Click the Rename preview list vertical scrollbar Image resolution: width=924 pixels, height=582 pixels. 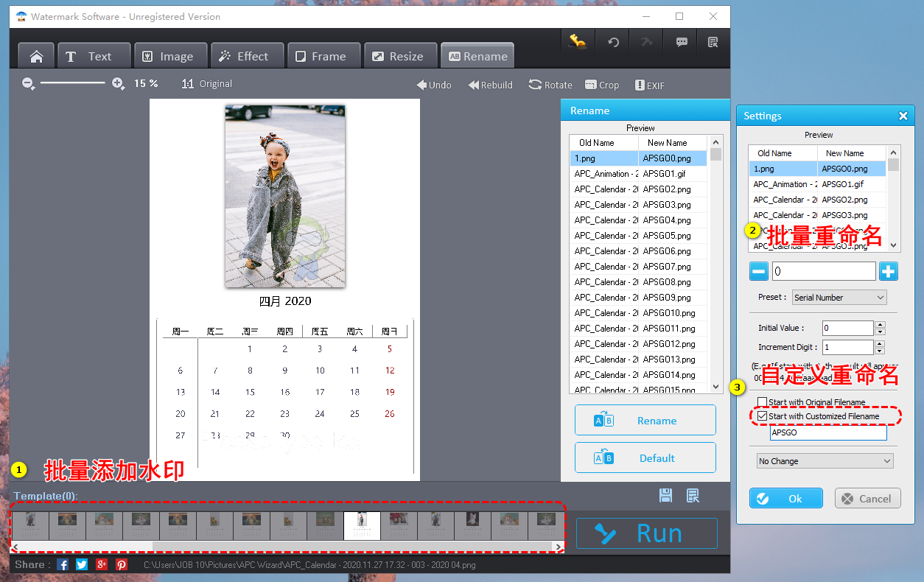coord(715,264)
